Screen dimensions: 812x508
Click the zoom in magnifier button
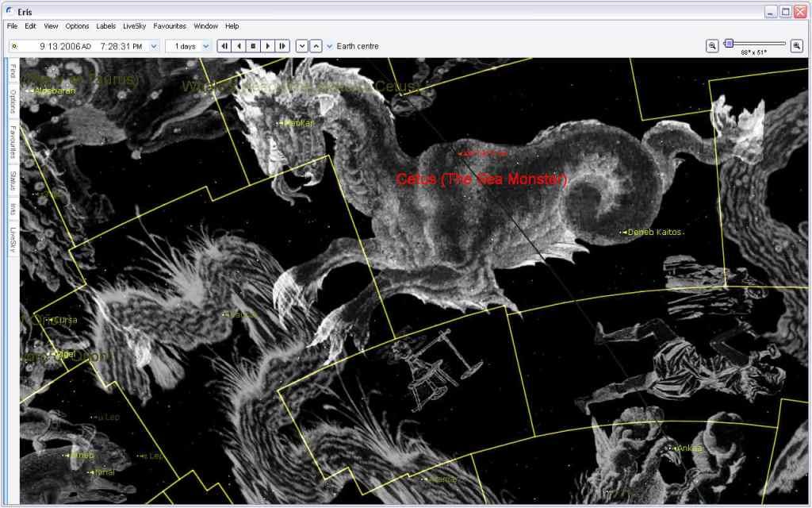point(796,46)
